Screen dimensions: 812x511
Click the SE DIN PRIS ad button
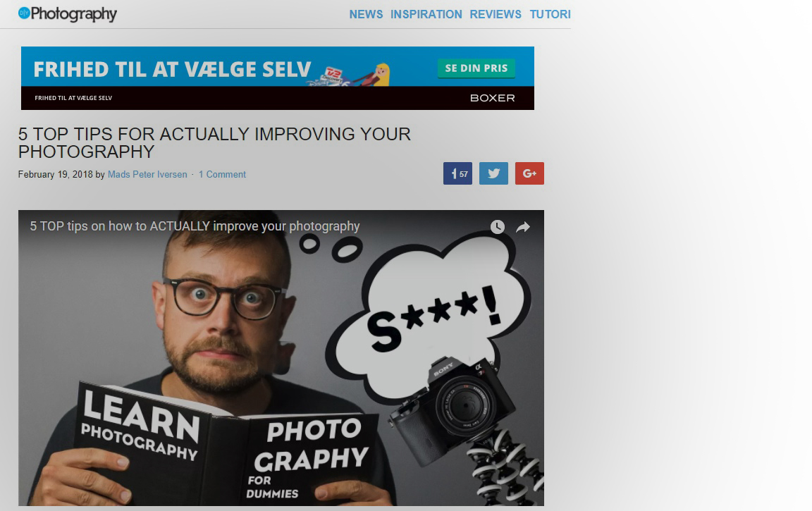[476, 68]
